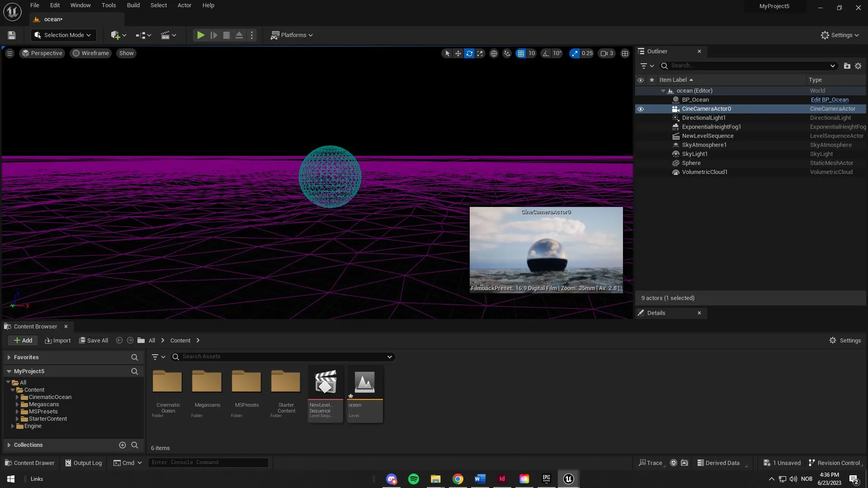The image size is (868, 488).
Task: Activate the select objects cursor tool
Action: pos(447,53)
